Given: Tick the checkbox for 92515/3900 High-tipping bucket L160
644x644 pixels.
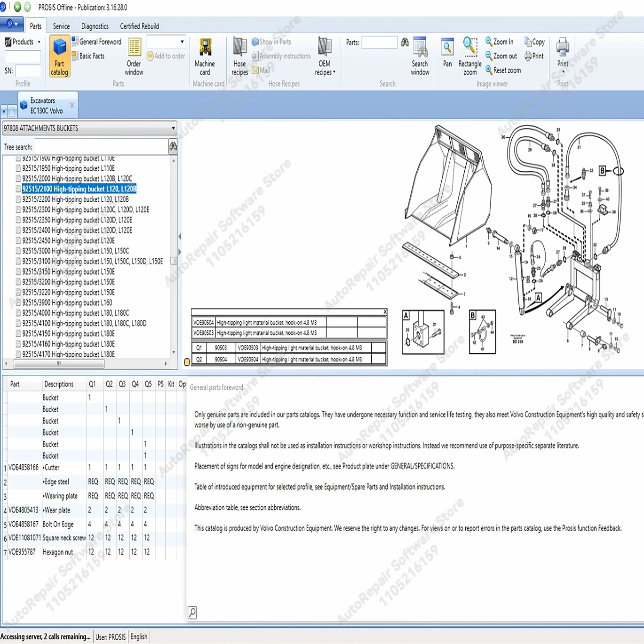Looking at the screenshot, I should [18, 302].
